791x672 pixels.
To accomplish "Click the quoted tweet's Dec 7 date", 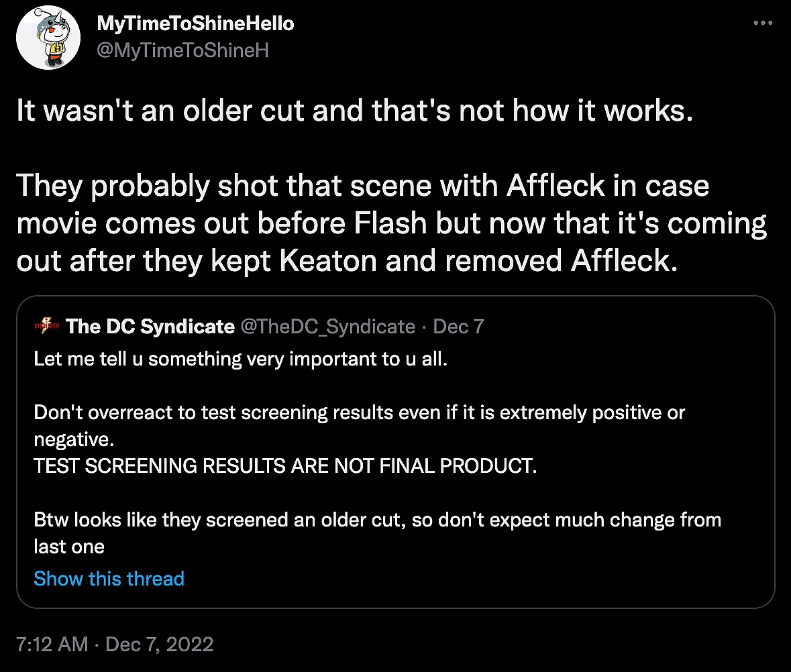I will pos(459,327).
